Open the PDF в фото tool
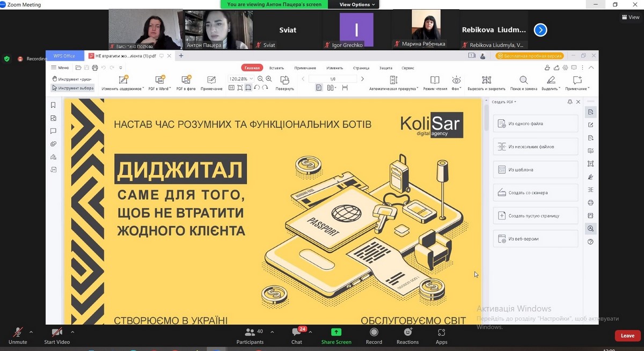The image size is (644, 351). [x=186, y=80]
